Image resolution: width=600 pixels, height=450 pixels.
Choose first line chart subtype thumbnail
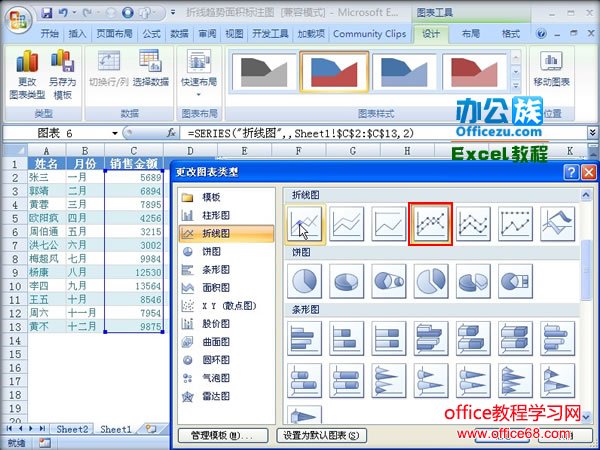point(305,224)
